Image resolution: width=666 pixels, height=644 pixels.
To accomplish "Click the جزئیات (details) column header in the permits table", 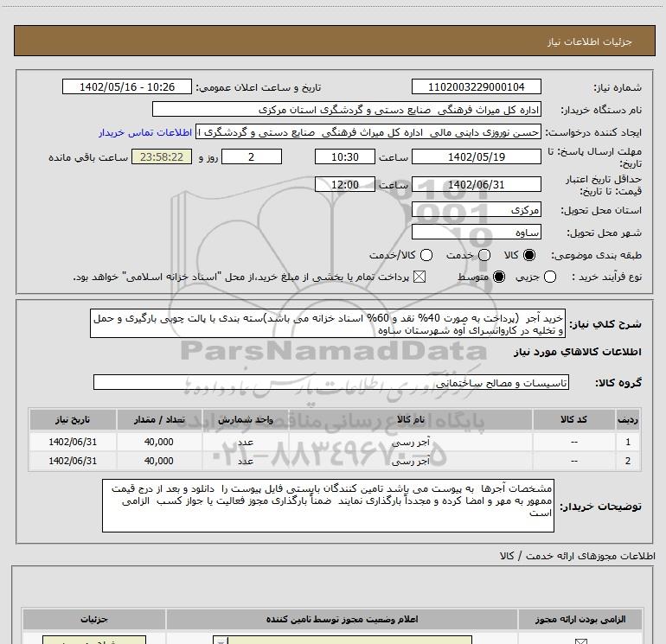I will 94,620.
